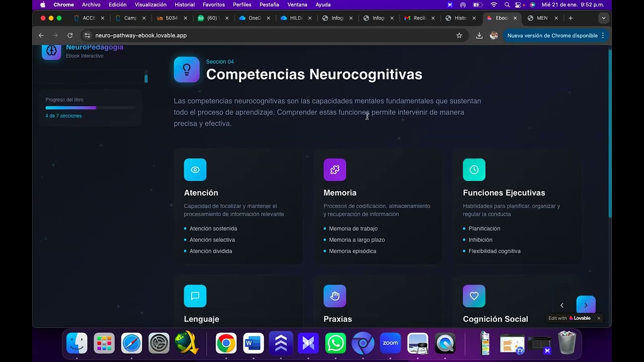Reload the page

tap(70, 36)
